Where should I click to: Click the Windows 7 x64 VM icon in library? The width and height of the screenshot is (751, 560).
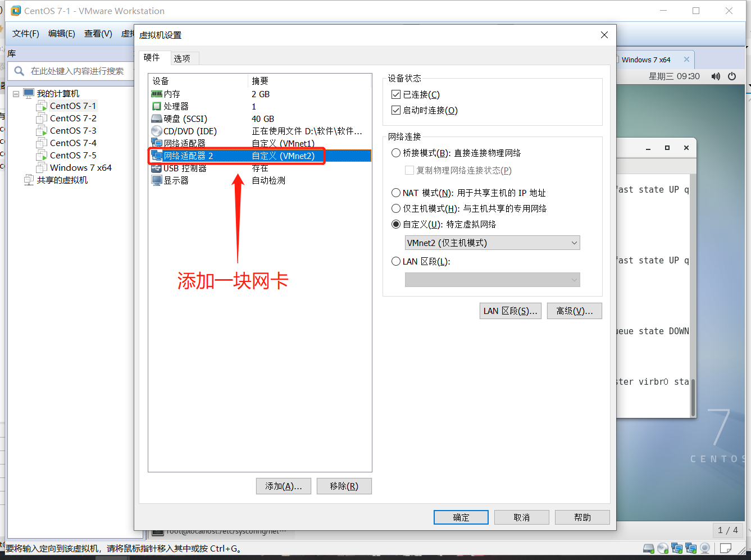[42, 167]
